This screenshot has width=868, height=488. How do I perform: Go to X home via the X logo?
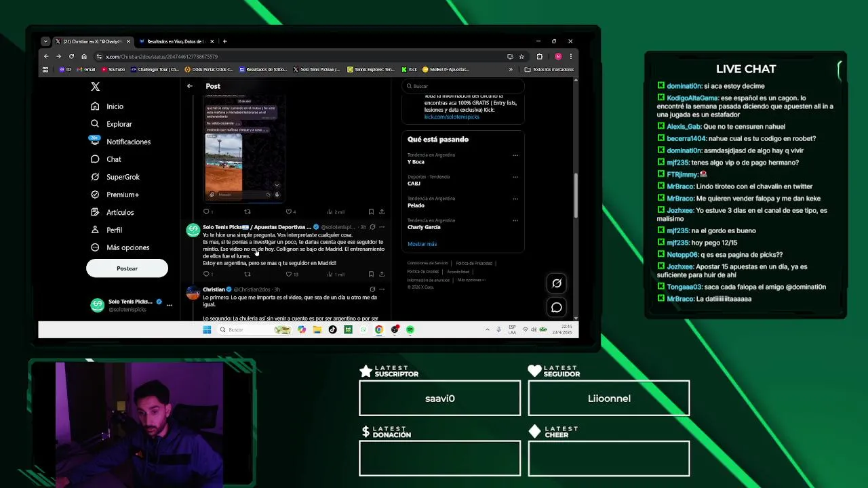[x=95, y=87]
